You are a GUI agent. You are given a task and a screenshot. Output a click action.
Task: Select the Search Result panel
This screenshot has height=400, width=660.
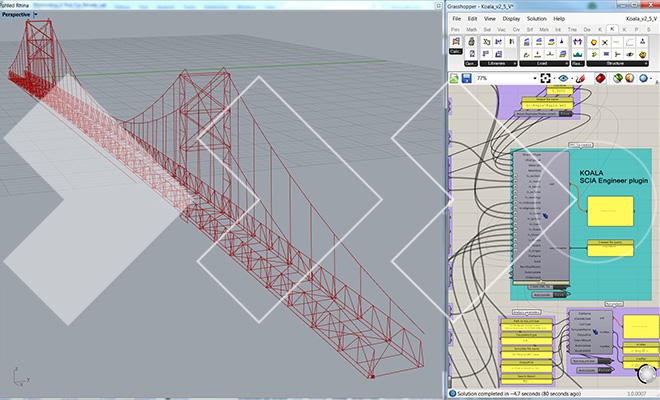click(527, 379)
